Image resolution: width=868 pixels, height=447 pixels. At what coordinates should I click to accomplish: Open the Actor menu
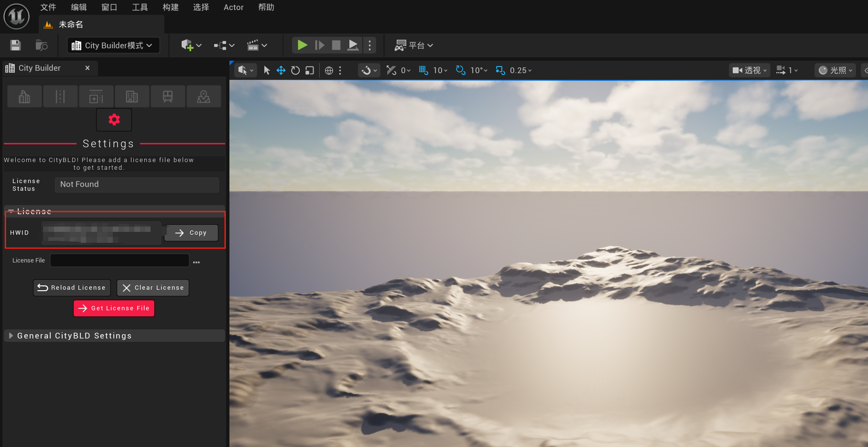tap(233, 7)
